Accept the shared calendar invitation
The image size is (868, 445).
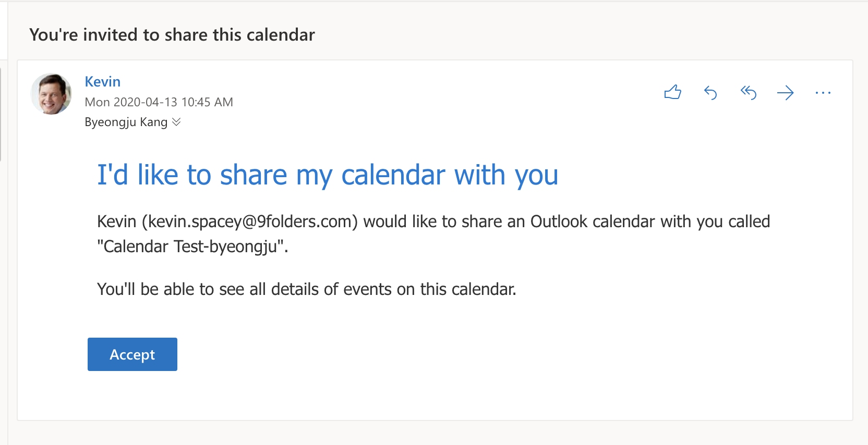[132, 354]
